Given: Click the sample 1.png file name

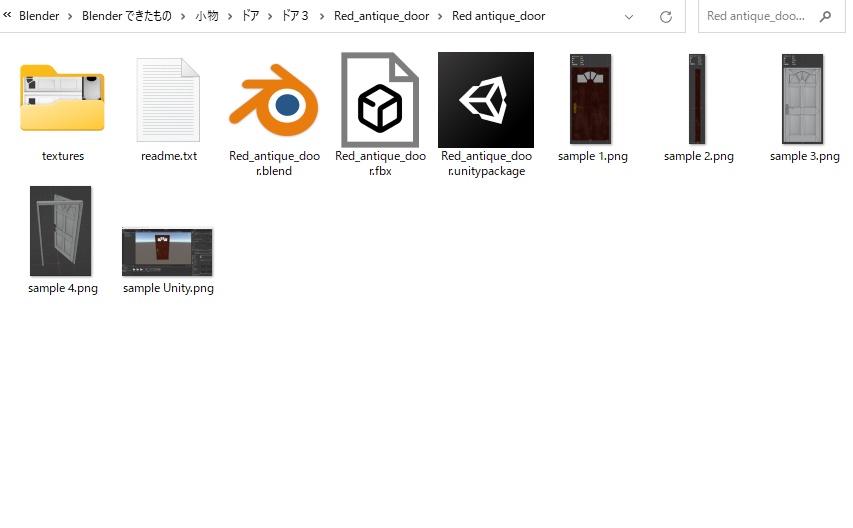Looking at the screenshot, I should [x=592, y=157].
